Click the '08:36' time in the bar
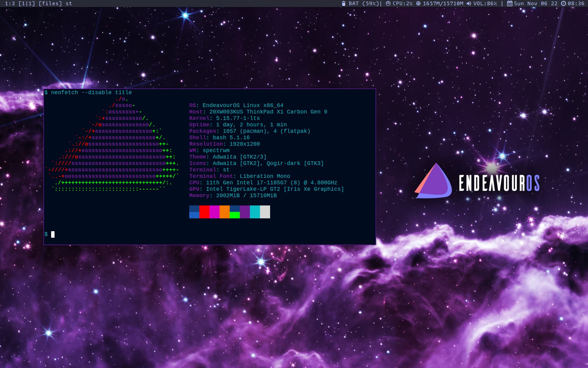Image resolution: width=588 pixels, height=368 pixels. tap(576, 3)
